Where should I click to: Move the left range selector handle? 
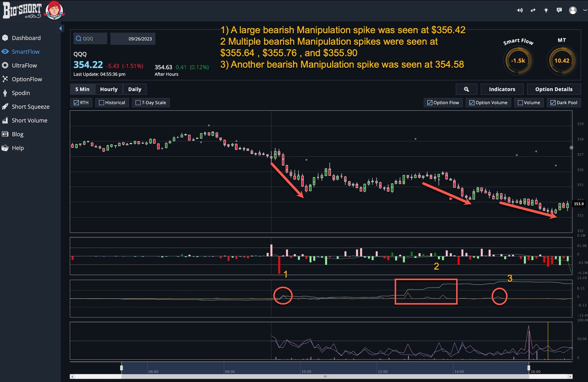[122, 368]
